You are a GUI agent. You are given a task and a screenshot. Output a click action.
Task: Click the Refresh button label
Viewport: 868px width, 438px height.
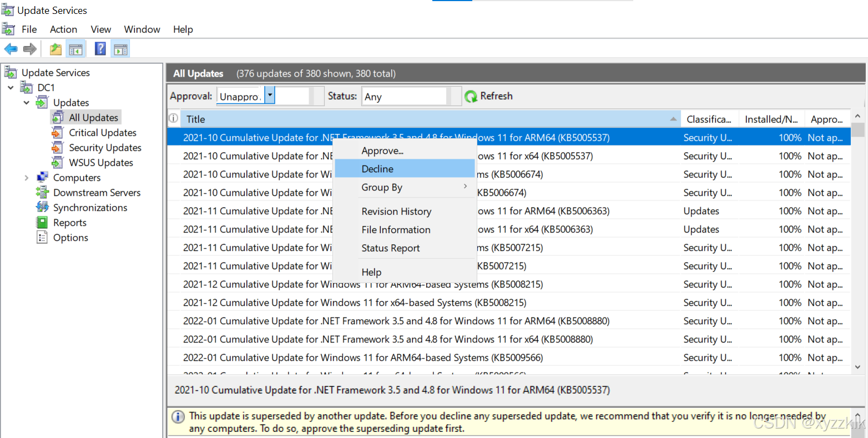tap(496, 96)
